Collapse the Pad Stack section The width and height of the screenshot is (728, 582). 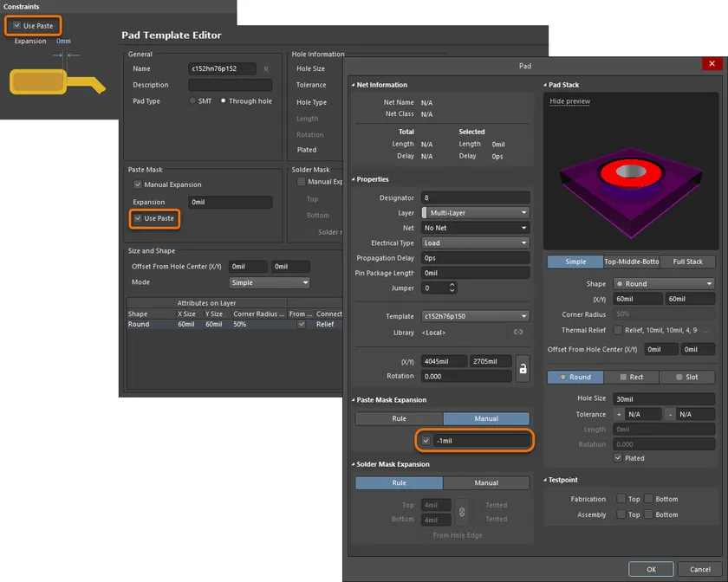pyautogui.click(x=545, y=85)
